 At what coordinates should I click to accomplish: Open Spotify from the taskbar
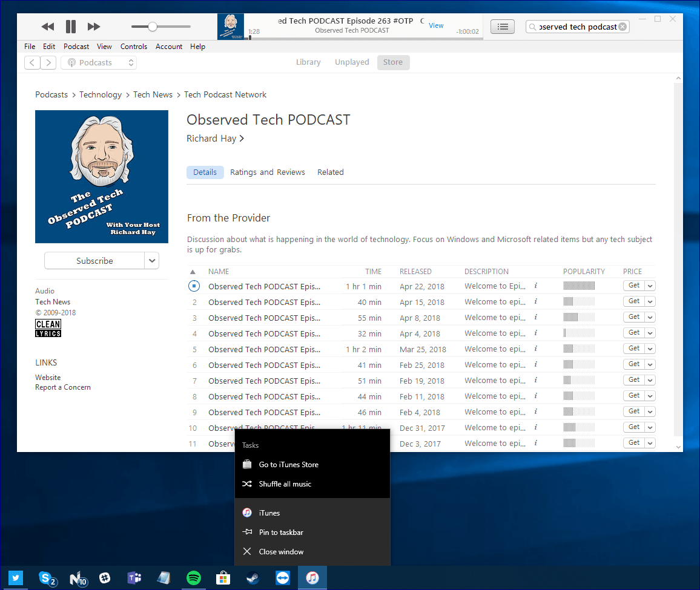pyautogui.click(x=193, y=578)
